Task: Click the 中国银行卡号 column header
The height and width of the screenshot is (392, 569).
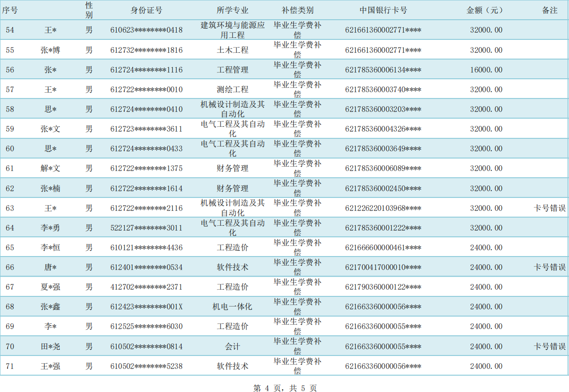Action: pos(383,10)
